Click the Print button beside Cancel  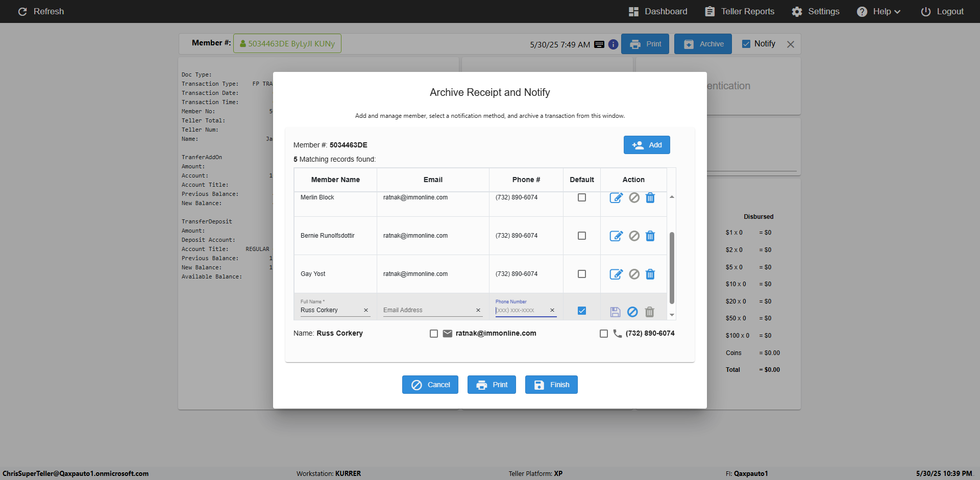point(492,385)
